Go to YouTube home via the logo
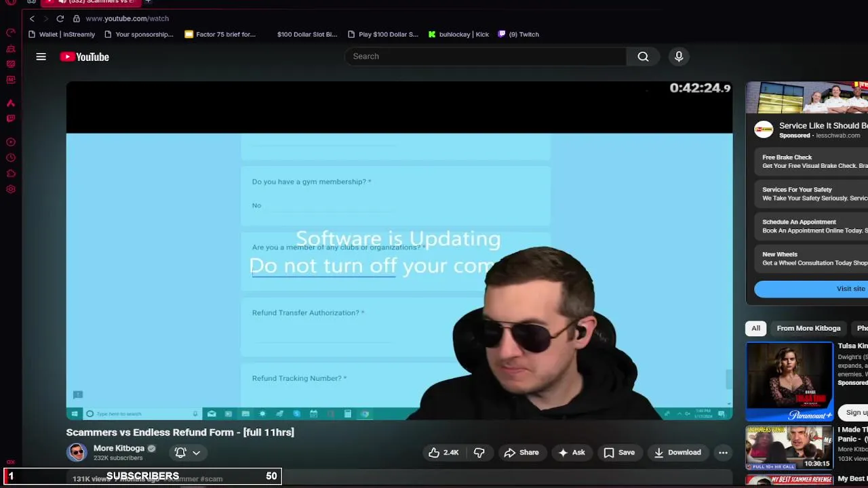Viewport: 868px width, 488px height. click(x=85, y=57)
